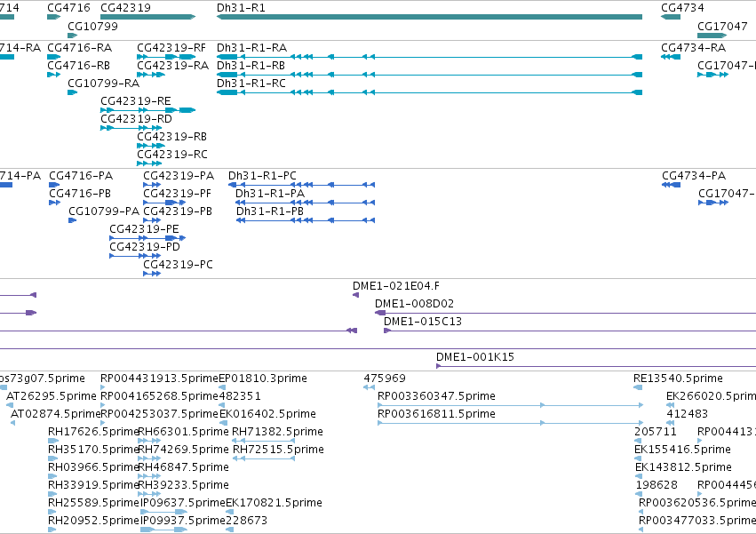
Task: Click transcript CG42319-RA label
Action: 173,66
